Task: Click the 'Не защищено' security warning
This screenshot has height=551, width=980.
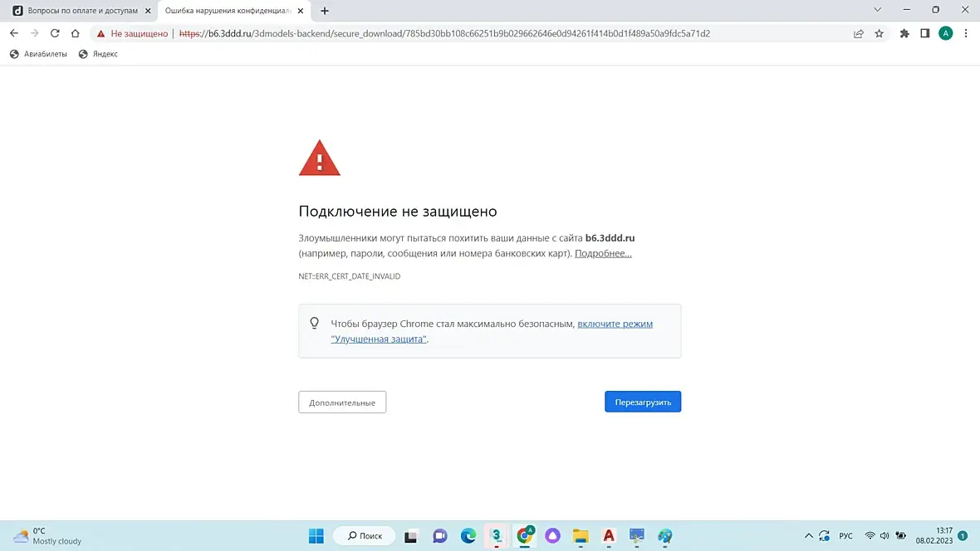Action: tap(133, 34)
